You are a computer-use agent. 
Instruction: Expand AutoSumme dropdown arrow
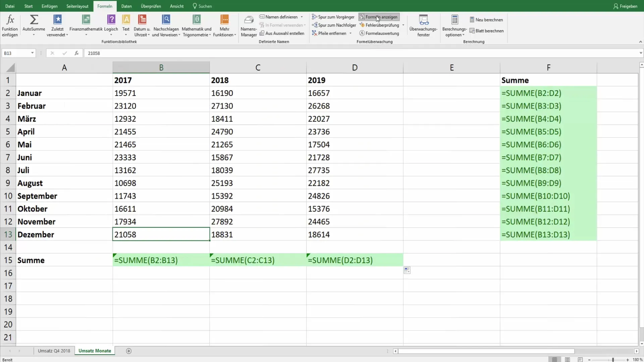click(x=34, y=35)
